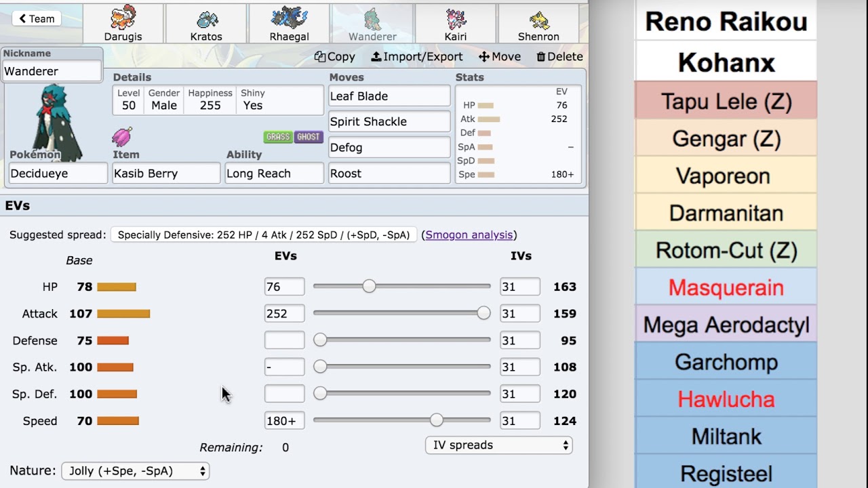Click the Speed EV slider handle

437,420
